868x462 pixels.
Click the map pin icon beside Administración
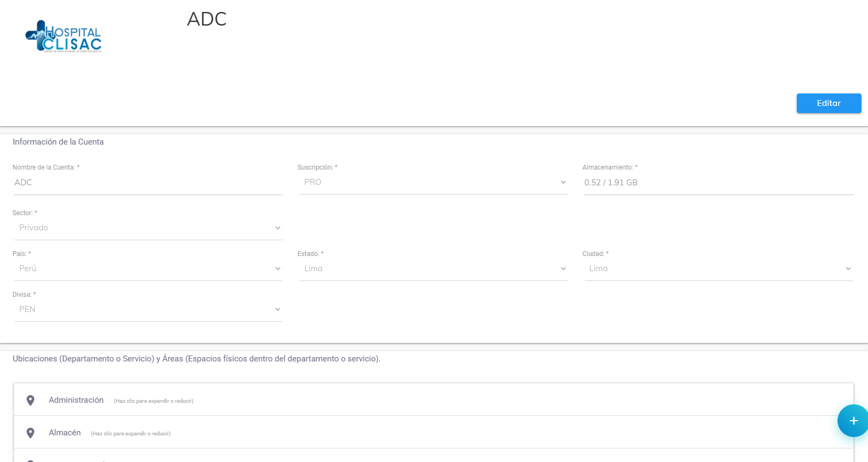pyautogui.click(x=30, y=401)
